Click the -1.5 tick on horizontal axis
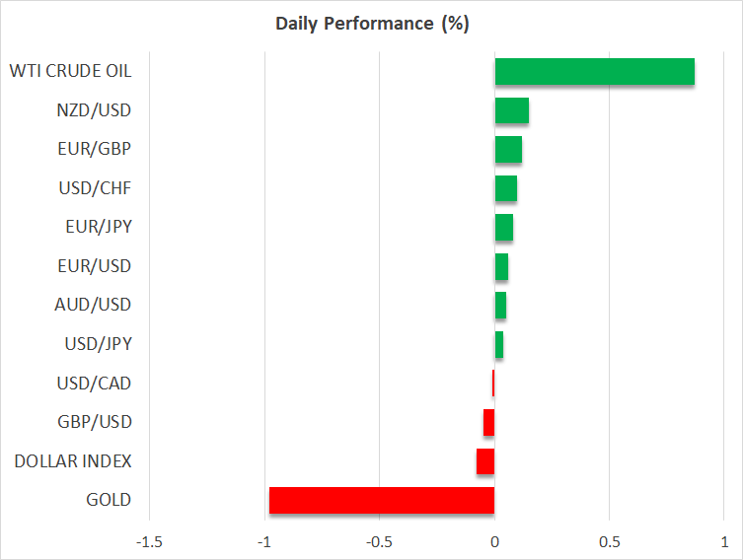Viewport: 743px width, 560px height. coord(149,542)
